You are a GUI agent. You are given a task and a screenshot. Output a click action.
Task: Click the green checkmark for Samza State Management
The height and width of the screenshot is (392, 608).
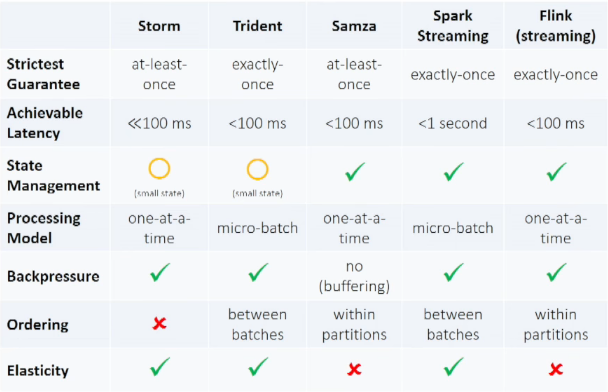coord(354,172)
